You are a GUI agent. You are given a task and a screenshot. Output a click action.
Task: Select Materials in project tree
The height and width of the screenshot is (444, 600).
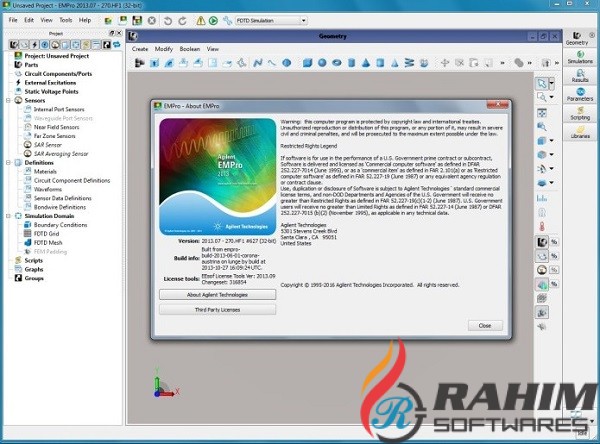pyautogui.click(x=45, y=171)
